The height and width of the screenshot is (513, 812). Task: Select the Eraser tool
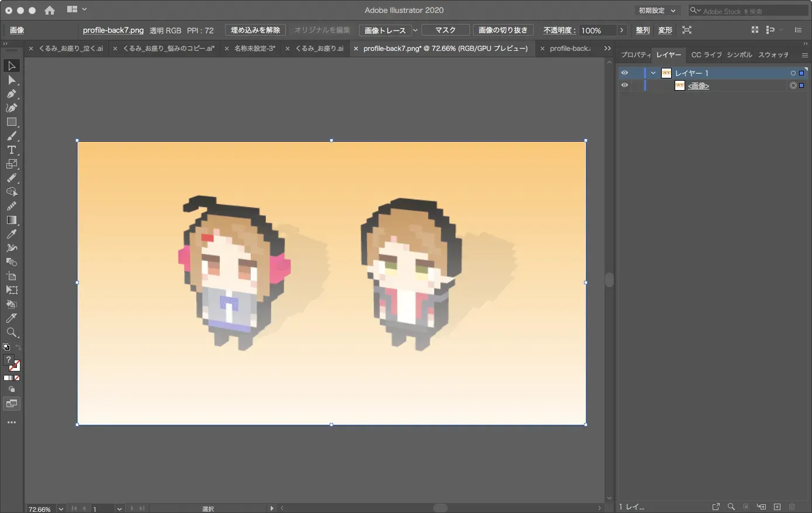click(x=11, y=178)
